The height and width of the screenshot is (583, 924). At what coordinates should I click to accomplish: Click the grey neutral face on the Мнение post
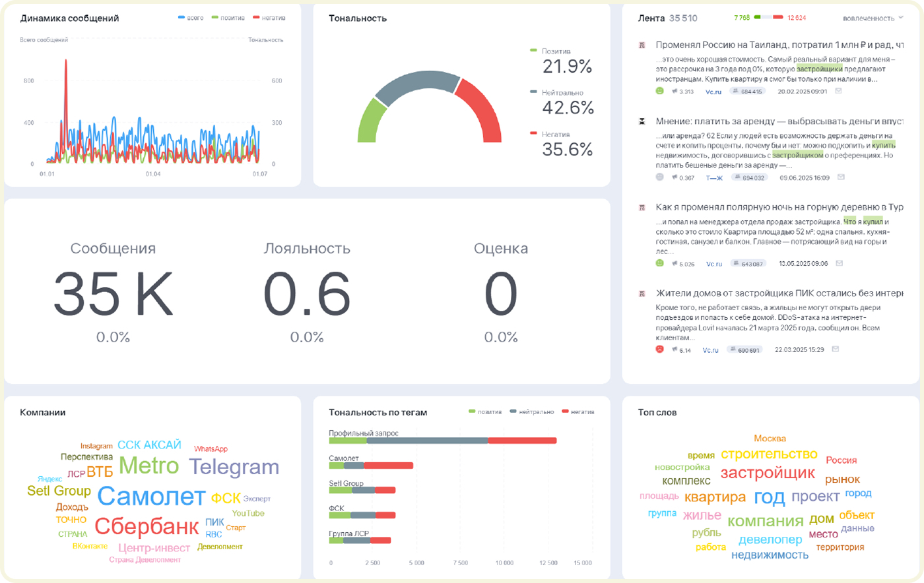tap(659, 177)
